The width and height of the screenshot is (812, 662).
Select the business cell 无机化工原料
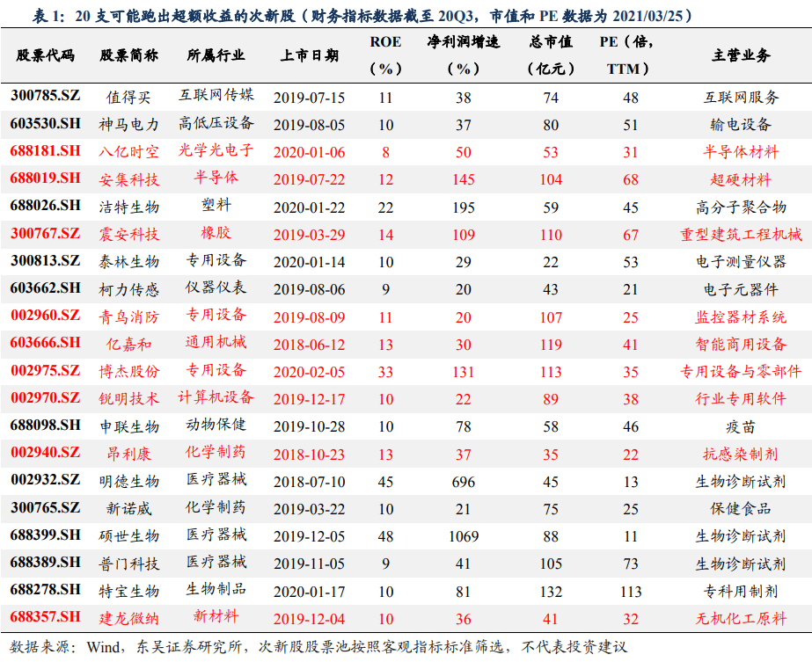pyautogui.click(x=741, y=619)
